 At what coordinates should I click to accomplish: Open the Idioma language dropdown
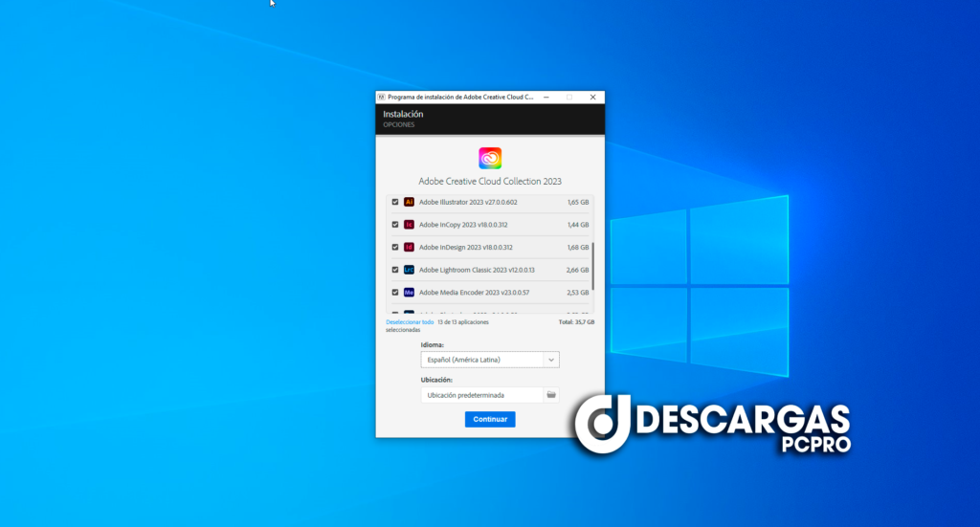tap(490, 360)
